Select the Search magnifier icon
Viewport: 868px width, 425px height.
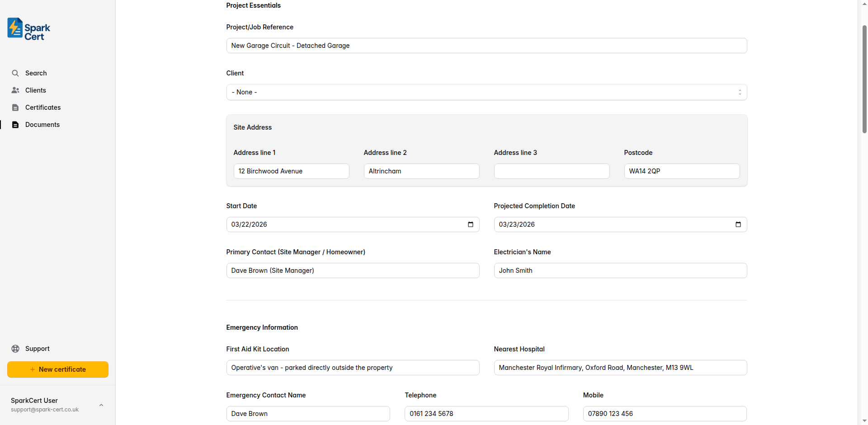[x=15, y=73]
